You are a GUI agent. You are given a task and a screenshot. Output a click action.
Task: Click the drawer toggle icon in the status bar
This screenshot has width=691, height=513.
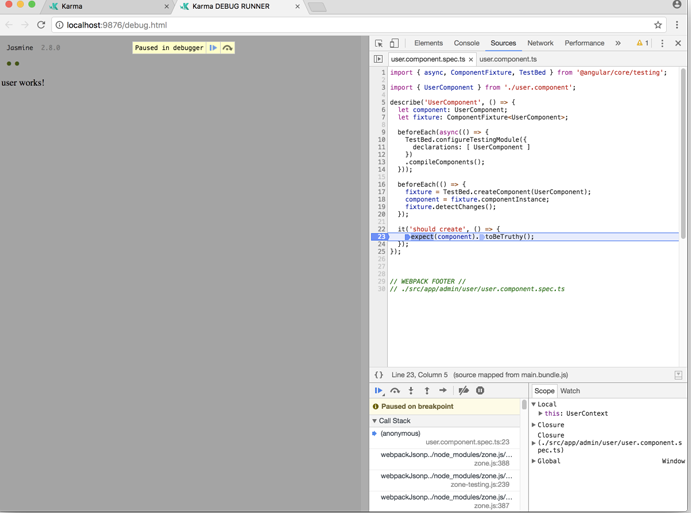pyautogui.click(x=678, y=375)
